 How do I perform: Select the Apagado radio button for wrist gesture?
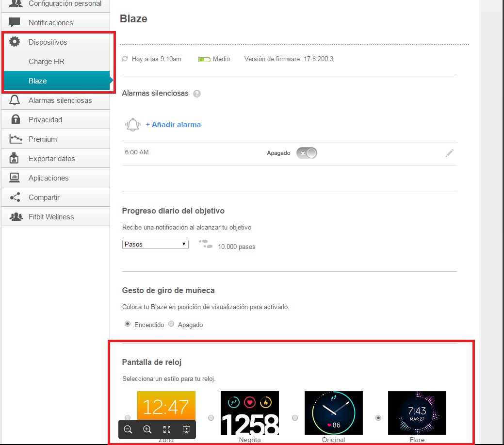(x=171, y=324)
